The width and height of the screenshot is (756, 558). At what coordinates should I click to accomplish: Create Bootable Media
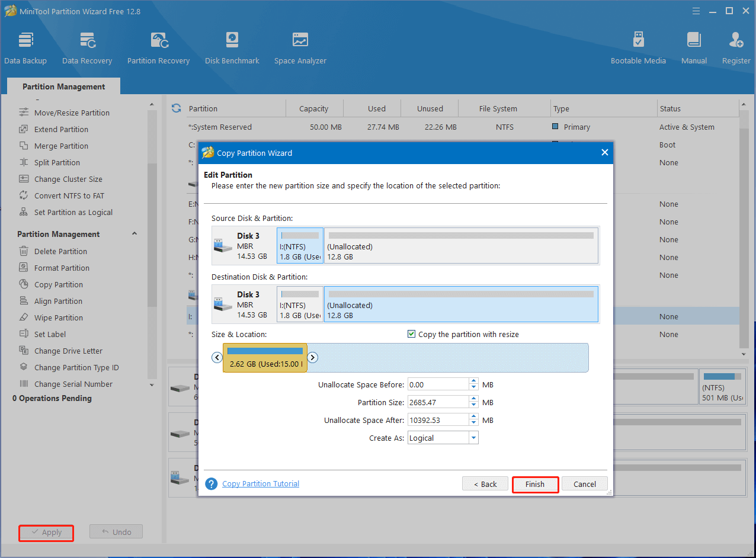point(638,48)
